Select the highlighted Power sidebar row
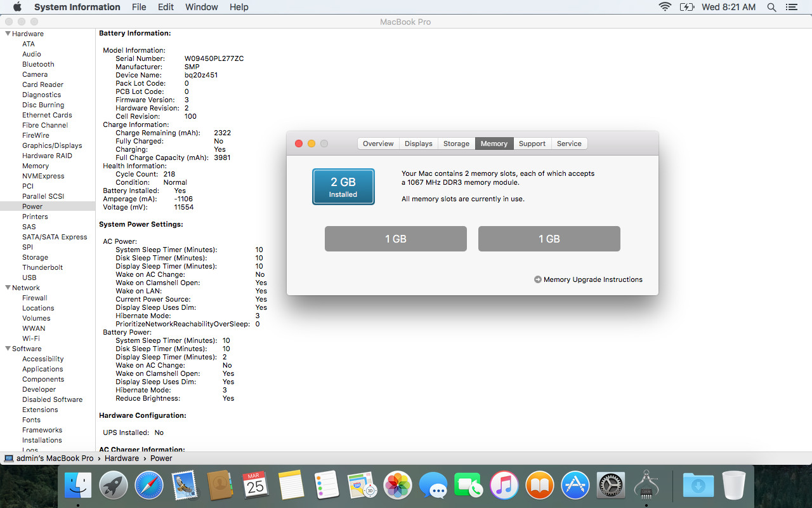Viewport: 812px width, 508px height. pos(48,206)
